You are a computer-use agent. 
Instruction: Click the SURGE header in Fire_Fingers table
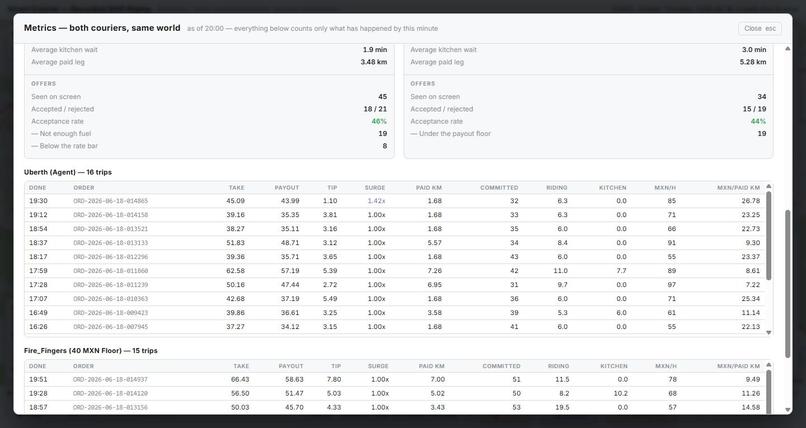coord(378,366)
